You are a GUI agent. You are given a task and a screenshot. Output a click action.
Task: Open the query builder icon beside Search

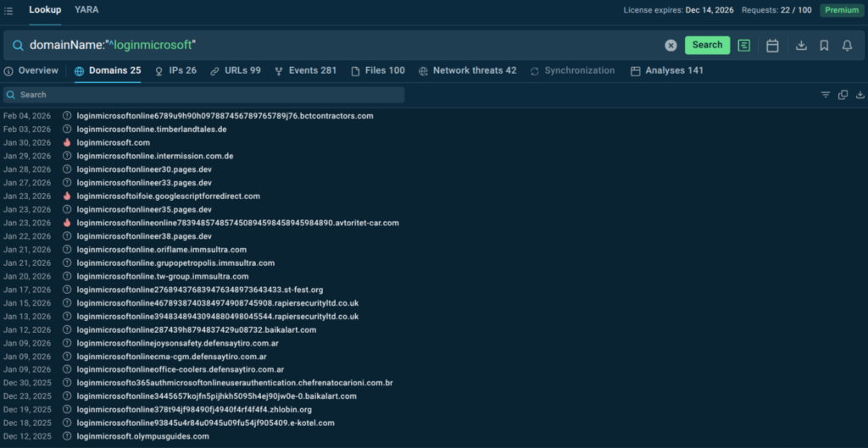(x=744, y=45)
